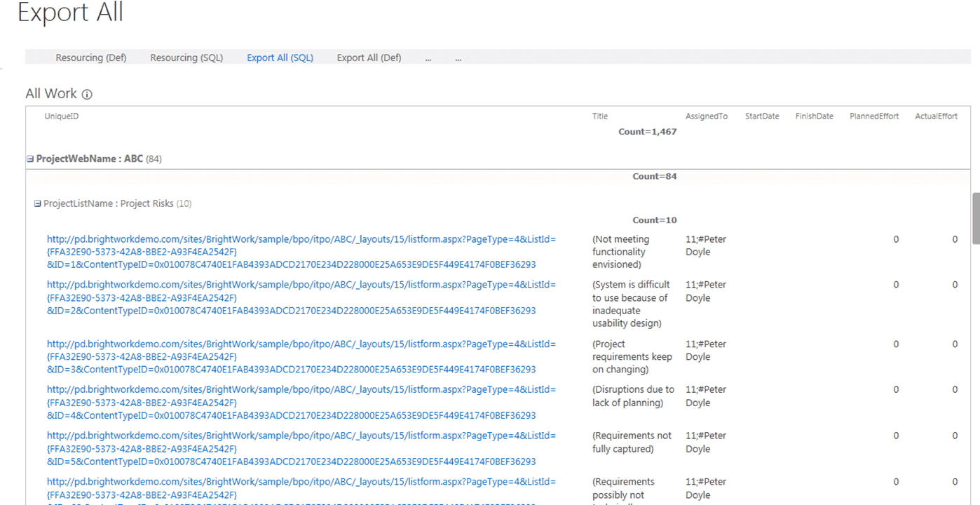Open the last ellipsis menu in tab bar
The height and width of the screenshot is (505, 980).
click(458, 58)
